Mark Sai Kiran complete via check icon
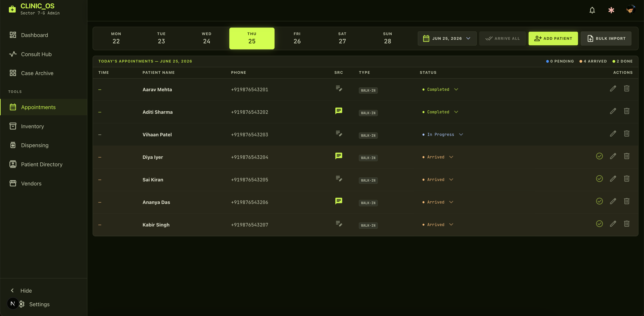Viewport: 644px width, 316px height. [x=599, y=179]
